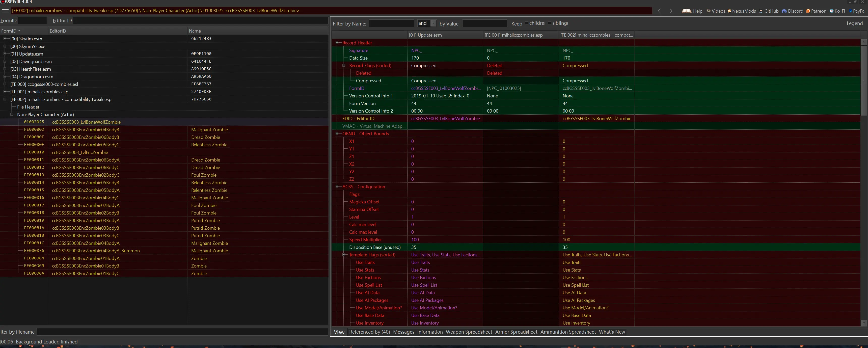
Task: Select record FE000D6A ccBGSSSE003EncZombie01BodyC
Action: (x=164, y=273)
